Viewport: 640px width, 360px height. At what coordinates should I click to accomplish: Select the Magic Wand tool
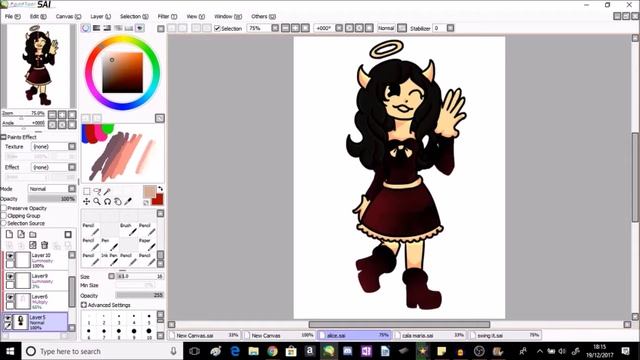(107, 191)
